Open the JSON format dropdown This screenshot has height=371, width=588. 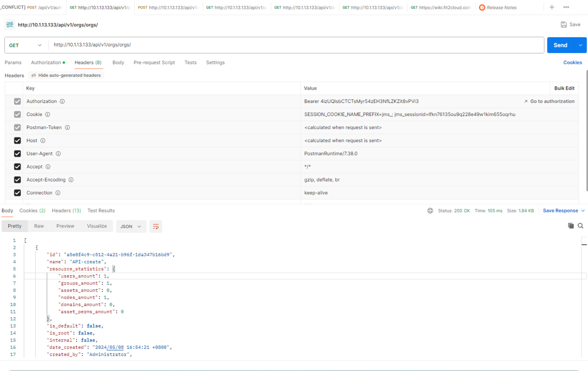pyautogui.click(x=131, y=227)
